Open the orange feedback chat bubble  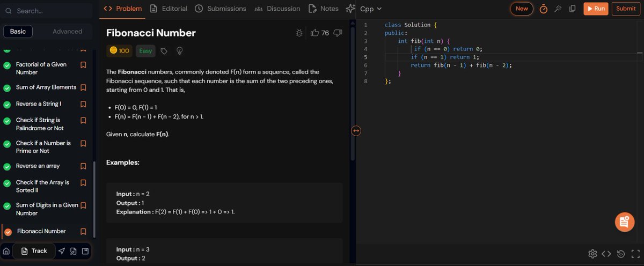tap(624, 222)
